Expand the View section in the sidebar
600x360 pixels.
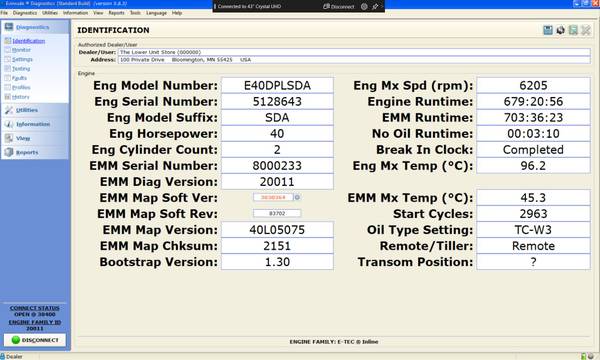pyautogui.click(x=35, y=138)
